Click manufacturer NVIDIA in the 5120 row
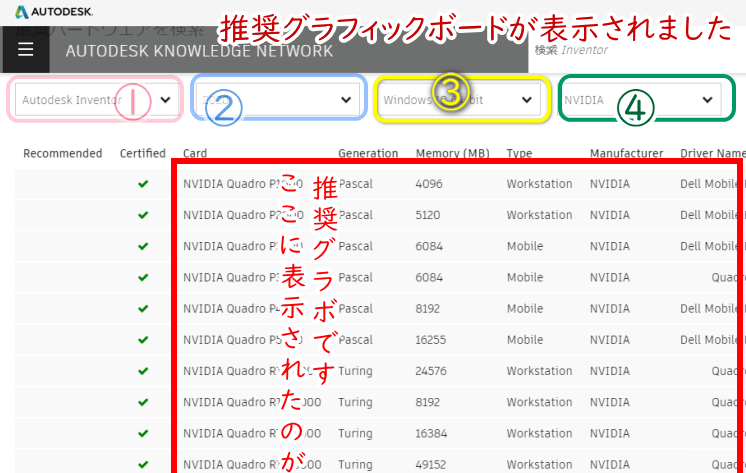 coord(610,215)
